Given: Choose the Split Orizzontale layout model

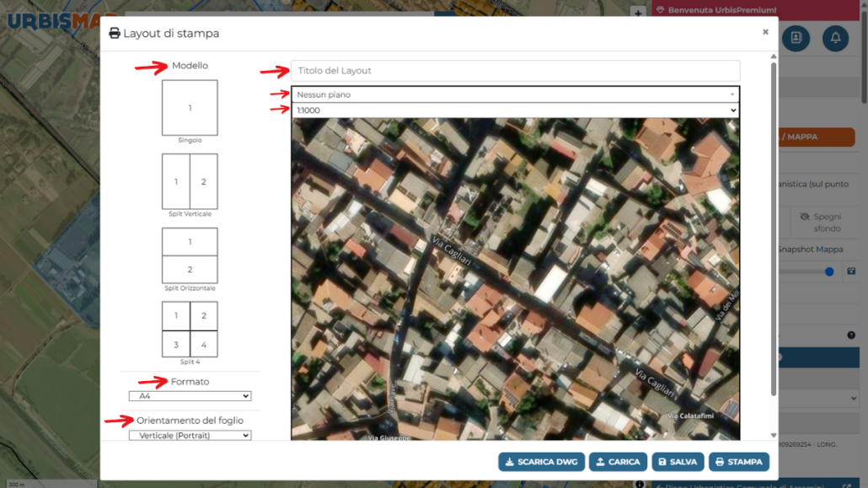Looking at the screenshot, I should (x=190, y=255).
